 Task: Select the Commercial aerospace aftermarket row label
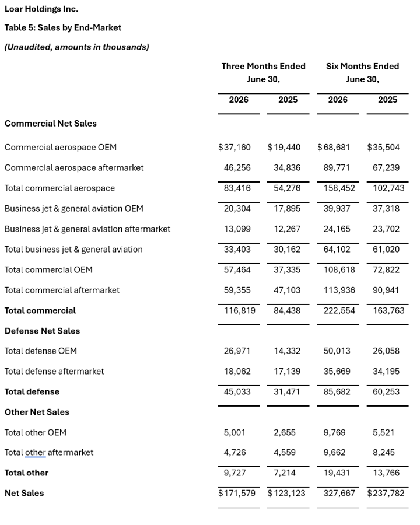point(74,168)
